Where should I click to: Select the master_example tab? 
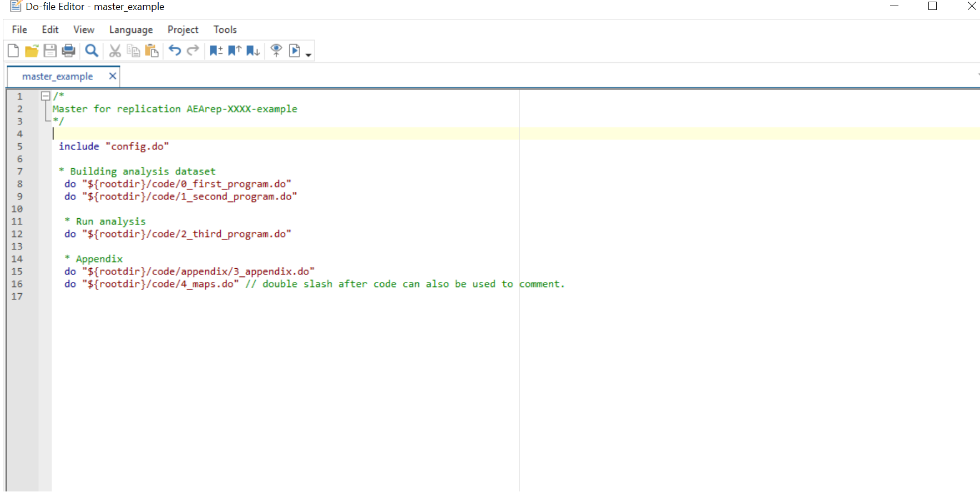tap(58, 77)
